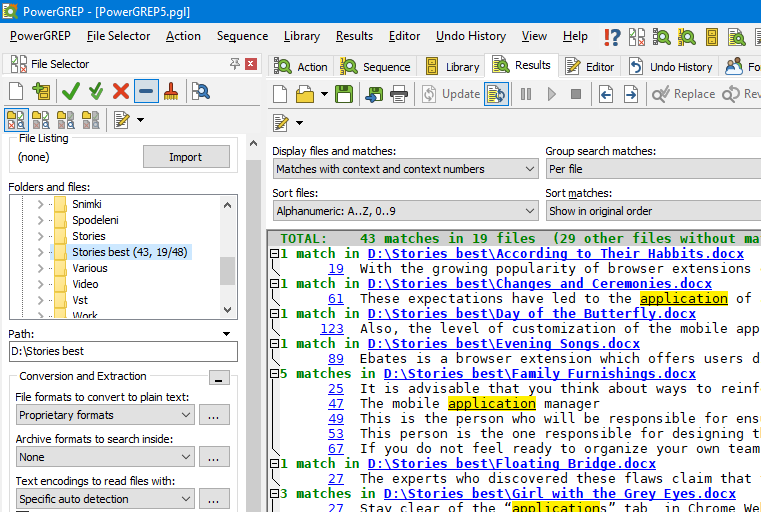This screenshot has height=512, width=761.
Task: Click the Save results floppy icon
Action: (344, 94)
